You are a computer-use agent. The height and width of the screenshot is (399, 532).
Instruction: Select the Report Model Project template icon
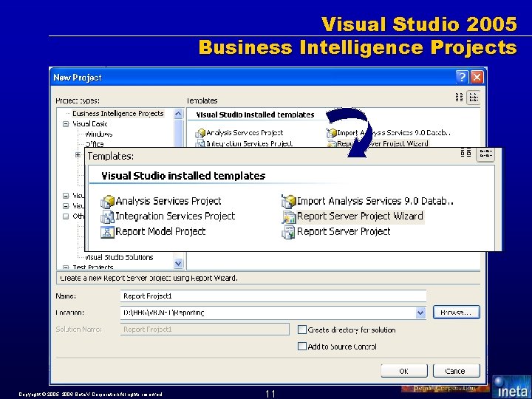[108, 232]
